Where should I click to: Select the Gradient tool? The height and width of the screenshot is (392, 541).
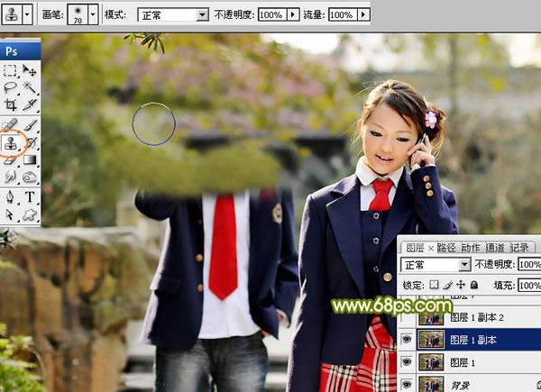click(x=30, y=160)
